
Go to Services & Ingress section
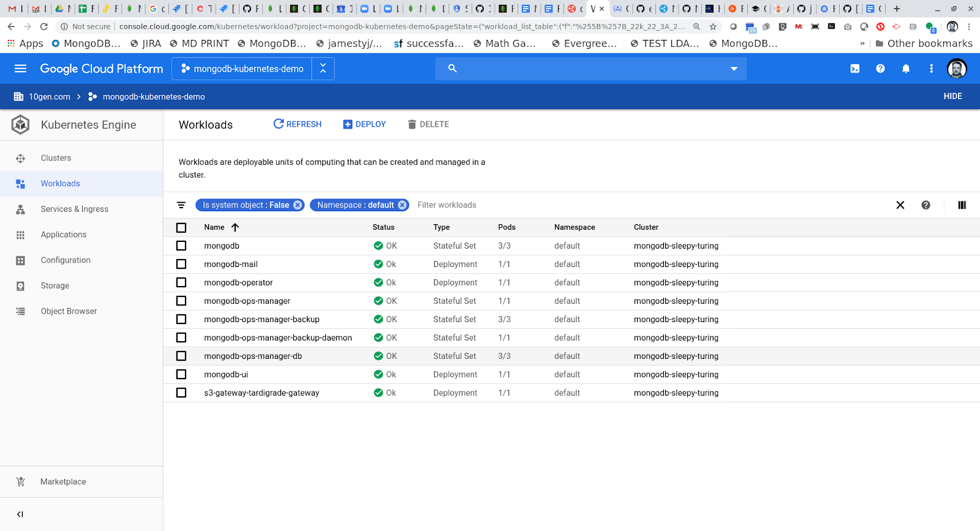pyautogui.click(x=74, y=209)
